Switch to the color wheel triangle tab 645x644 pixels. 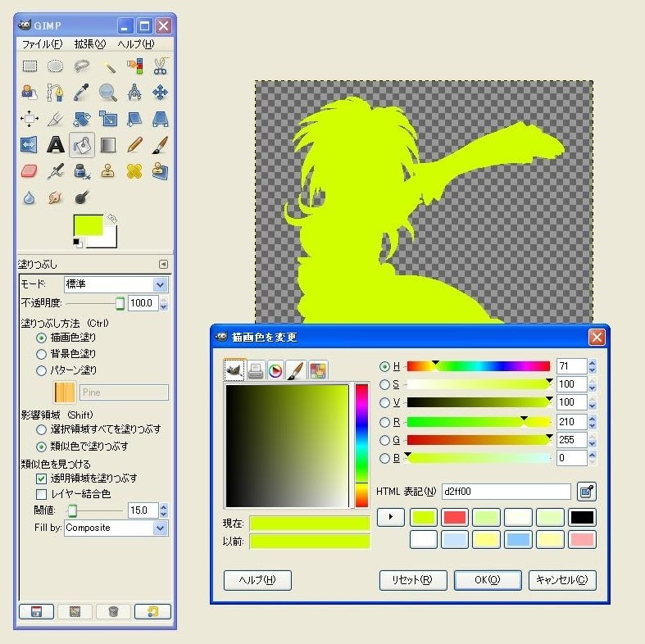click(275, 370)
